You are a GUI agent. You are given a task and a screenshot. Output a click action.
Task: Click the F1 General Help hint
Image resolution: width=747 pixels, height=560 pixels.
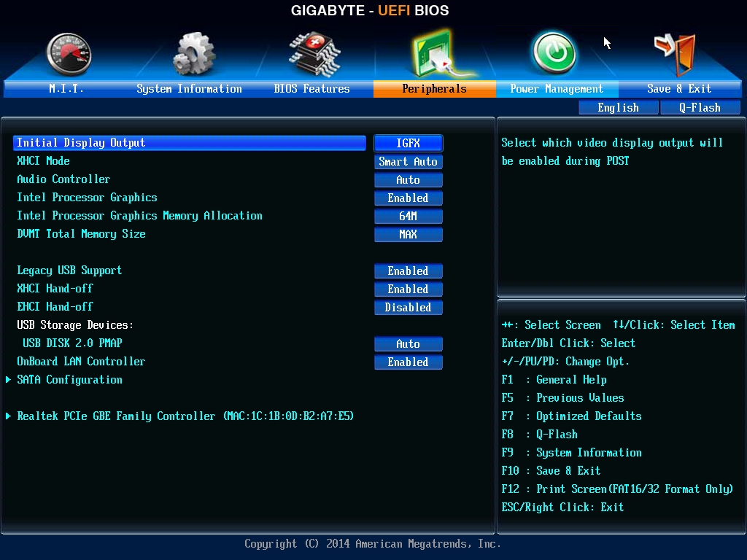click(x=554, y=379)
